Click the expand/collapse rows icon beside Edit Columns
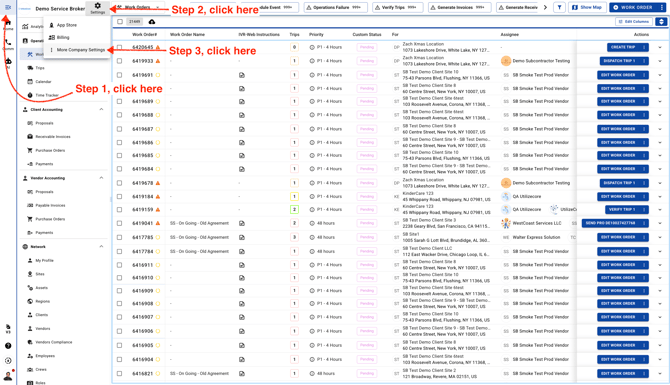 pos(661,21)
